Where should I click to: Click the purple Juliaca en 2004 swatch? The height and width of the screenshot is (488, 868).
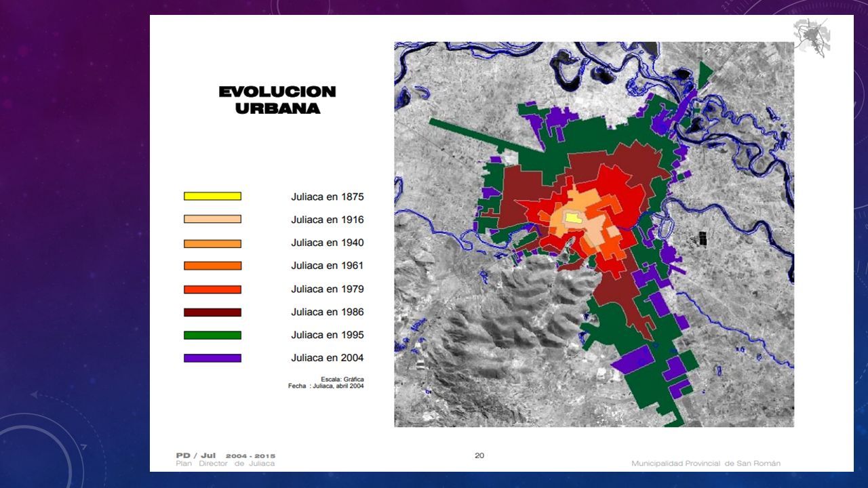click(x=212, y=358)
